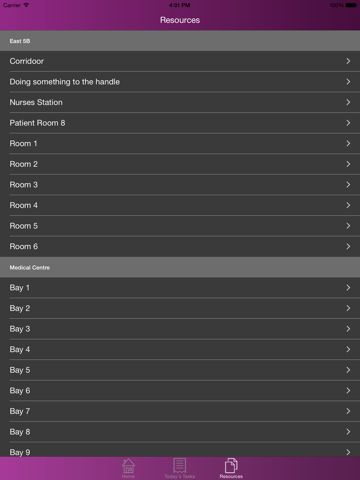Image resolution: width=360 pixels, height=480 pixels.
Task: Open the Bay 4 resource
Action: point(180,349)
